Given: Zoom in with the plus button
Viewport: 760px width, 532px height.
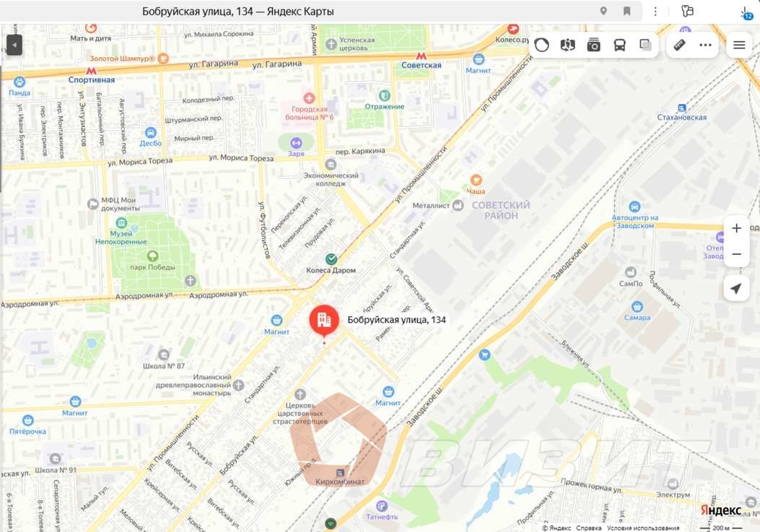Looking at the screenshot, I should click(736, 228).
